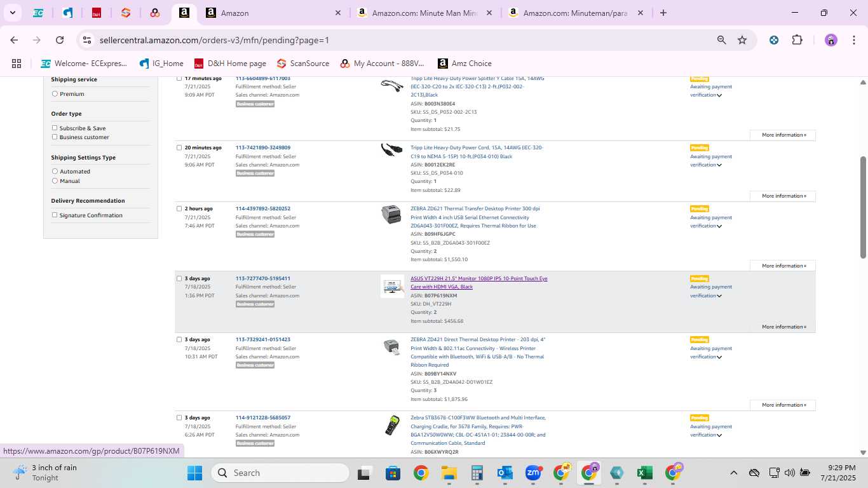Open order 113-7277470-5195411 details
The width and height of the screenshot is (868, 488).
(x=263, y=278)
